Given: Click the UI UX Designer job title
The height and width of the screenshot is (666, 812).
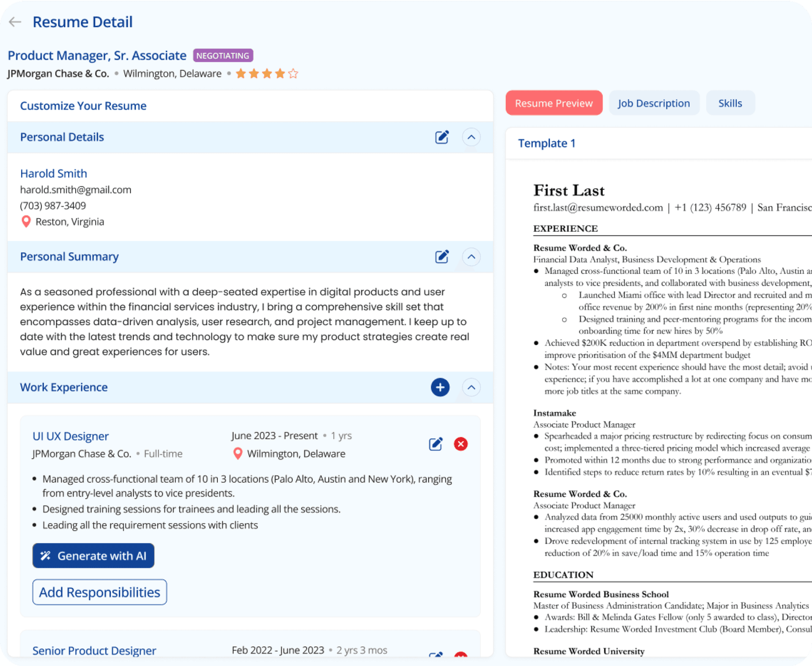Looking at the screenshot, I should point(71,436).
